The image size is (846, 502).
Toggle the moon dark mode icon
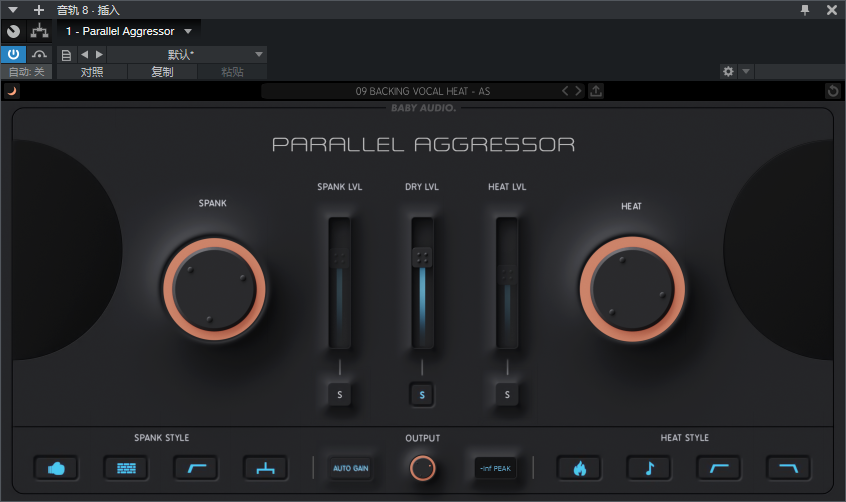[x=11, y=91]
